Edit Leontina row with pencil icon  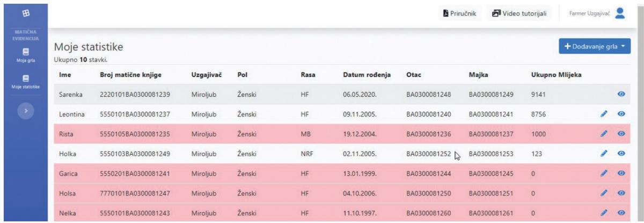(x=605, y=114)
